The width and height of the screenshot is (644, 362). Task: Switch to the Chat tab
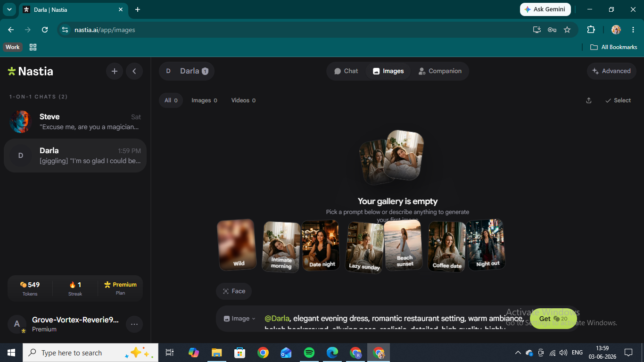[x=346, y=71]
